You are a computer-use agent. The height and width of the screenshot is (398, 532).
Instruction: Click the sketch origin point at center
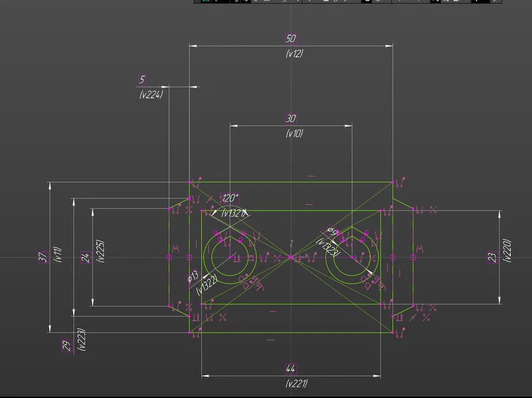coord(291,257)
